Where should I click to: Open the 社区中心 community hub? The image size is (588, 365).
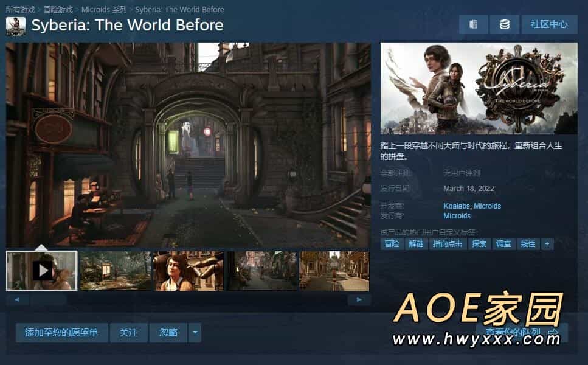549,24
